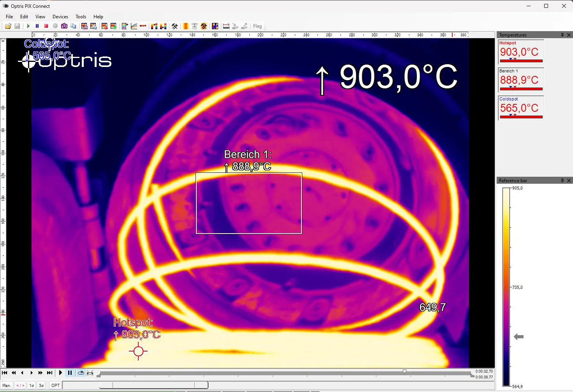The image size is (573, 392).
Task: Toggle pin on the Temperatures panel
Action: pos(562,35)
